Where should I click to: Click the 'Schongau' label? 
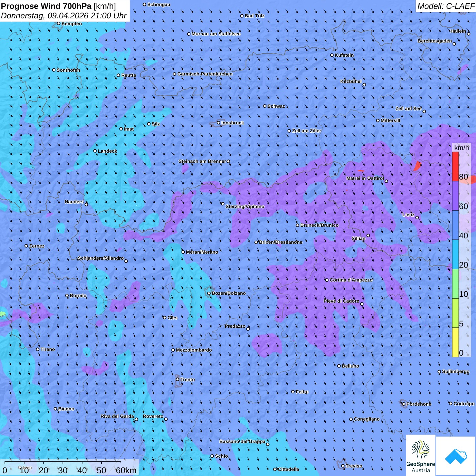point(158,4)
